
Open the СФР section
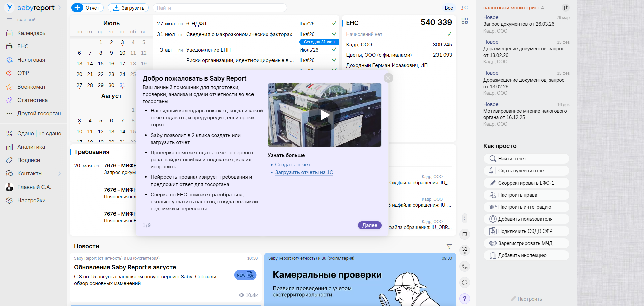coord(23,73)
